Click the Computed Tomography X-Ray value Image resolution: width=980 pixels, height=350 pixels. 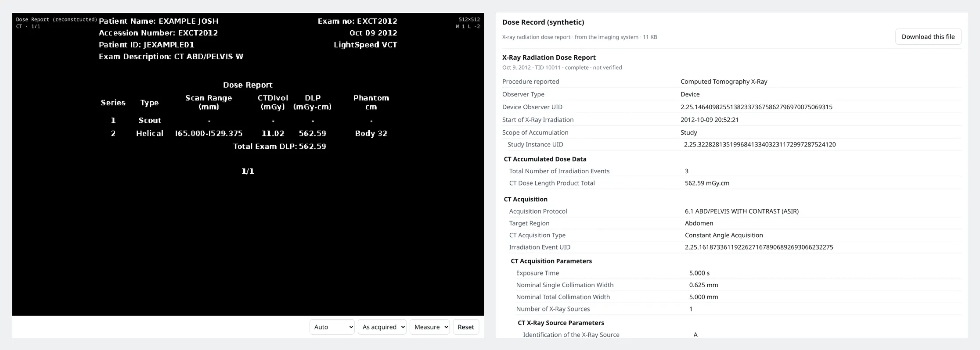coord(724,82)
